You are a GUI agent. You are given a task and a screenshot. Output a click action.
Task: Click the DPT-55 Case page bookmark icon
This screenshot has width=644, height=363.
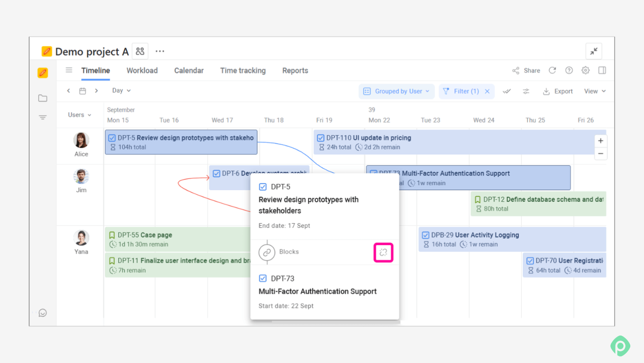click(112, 235)
